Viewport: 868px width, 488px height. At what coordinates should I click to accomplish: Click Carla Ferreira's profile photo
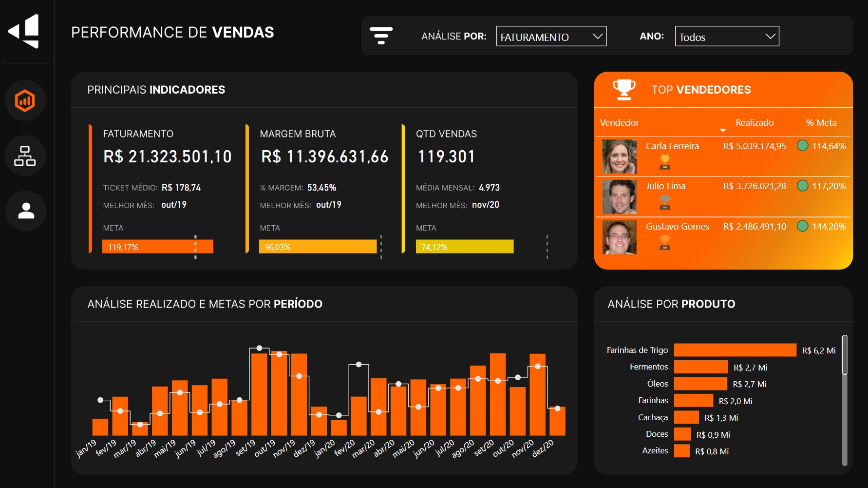pyautogui.click(x=619, y=156)
